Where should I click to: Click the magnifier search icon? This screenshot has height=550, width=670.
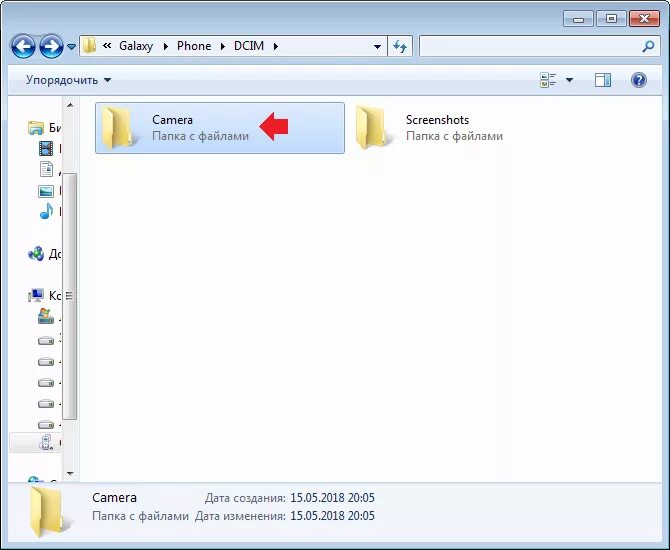click(648, 46)
